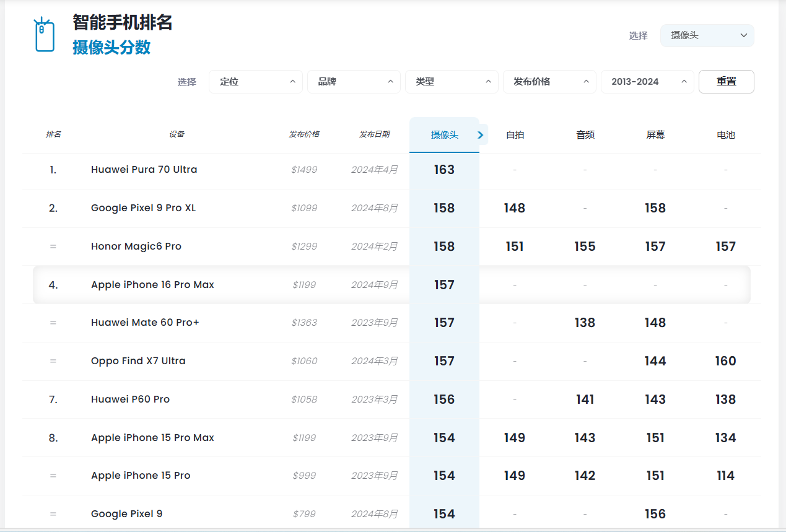Open Apple iPhone 16 Pro Max link
The height and width of the screenshot is (532, 786).
click(x=152, y=285)
